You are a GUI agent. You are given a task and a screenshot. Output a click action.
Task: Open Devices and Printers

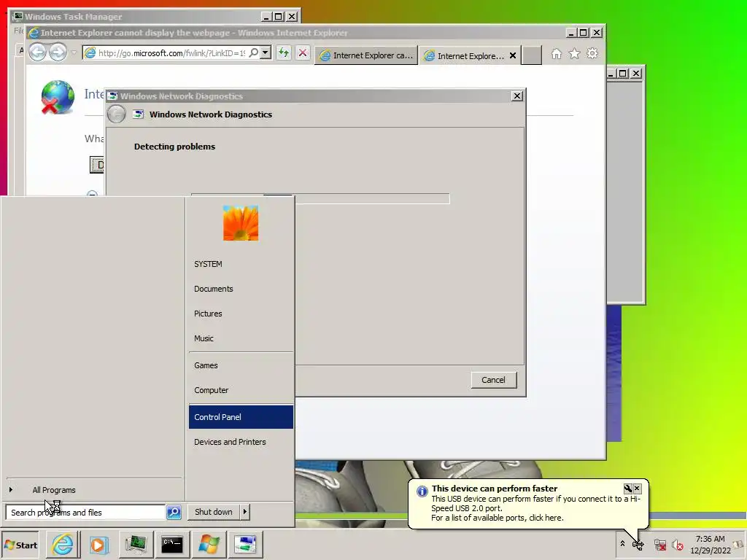coord(230,442)
